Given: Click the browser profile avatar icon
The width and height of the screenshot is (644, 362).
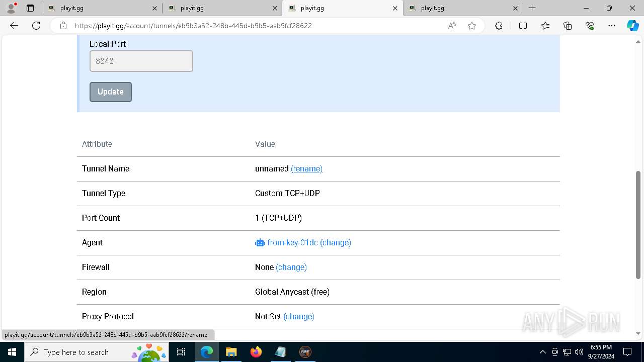Looking at the screenshot, I should 11,8.
